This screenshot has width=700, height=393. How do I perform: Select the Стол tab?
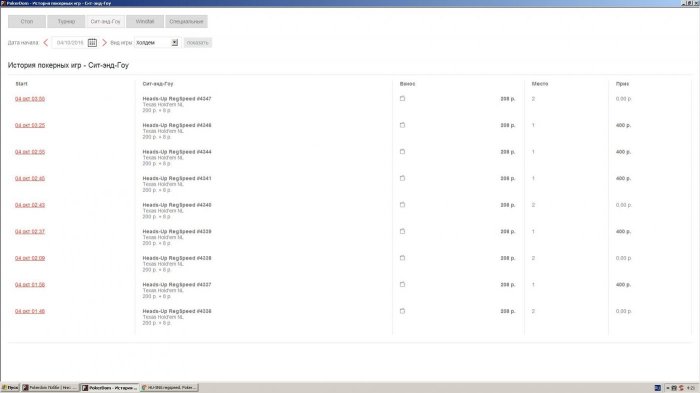click(x=27, y=21)
